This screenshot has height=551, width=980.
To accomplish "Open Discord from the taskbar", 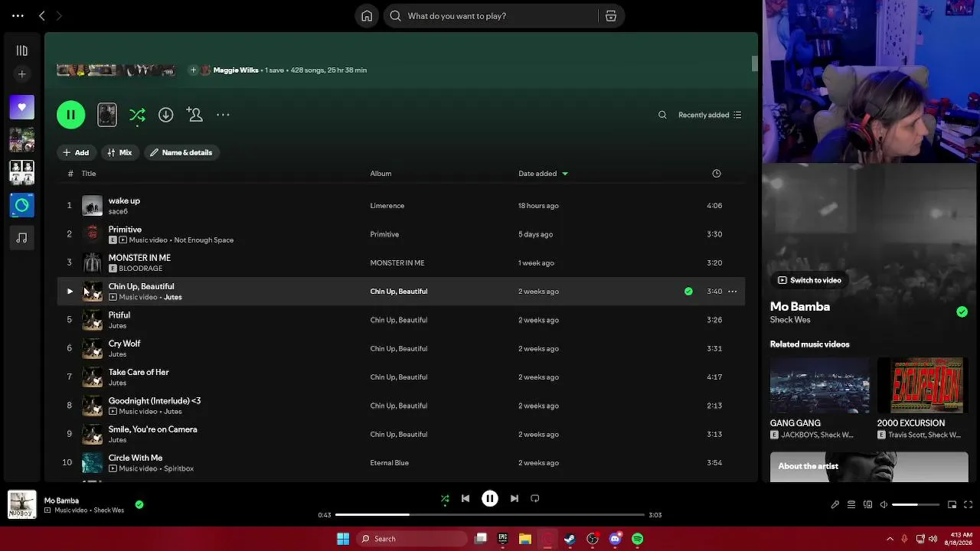I will [615, 539].
